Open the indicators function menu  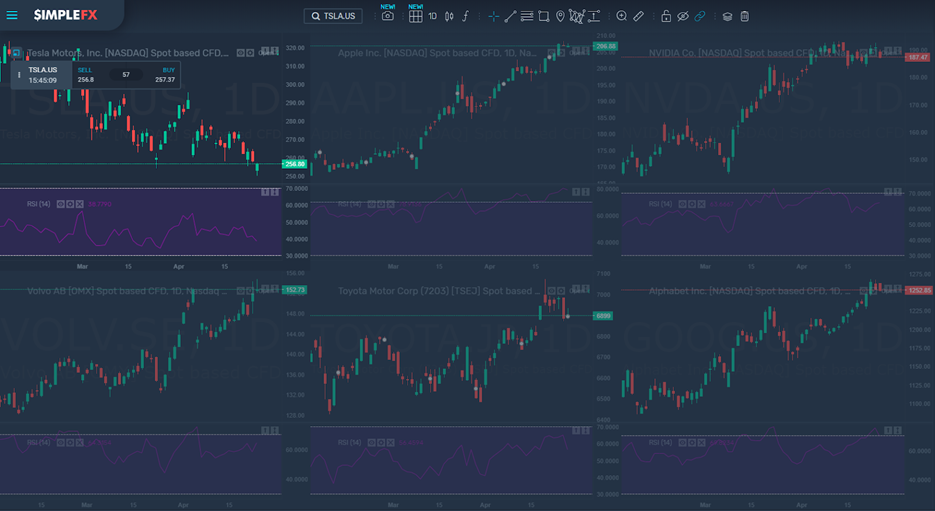466,16
